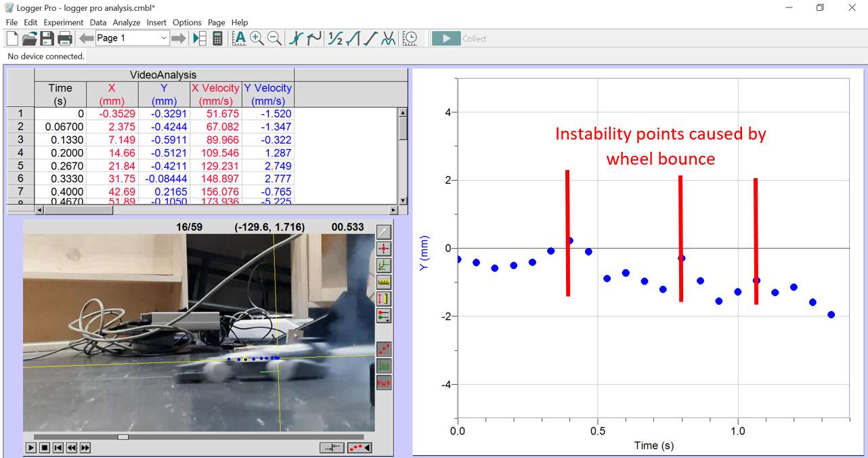Click the video position slider thumb
The width and height of the screenshot is (868, 458).
(123, 437)
